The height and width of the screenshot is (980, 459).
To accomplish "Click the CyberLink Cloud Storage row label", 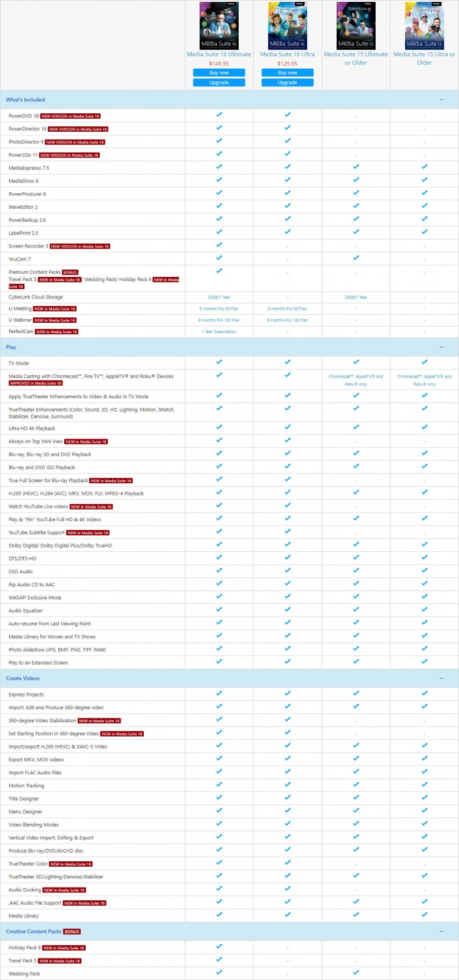I will click(x=35, y=297).
